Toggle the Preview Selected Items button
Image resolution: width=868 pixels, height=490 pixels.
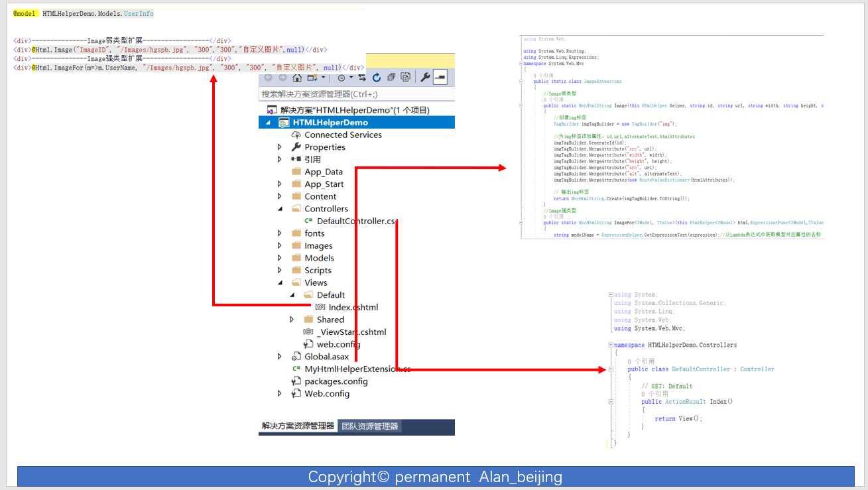[x=440, y=78]
